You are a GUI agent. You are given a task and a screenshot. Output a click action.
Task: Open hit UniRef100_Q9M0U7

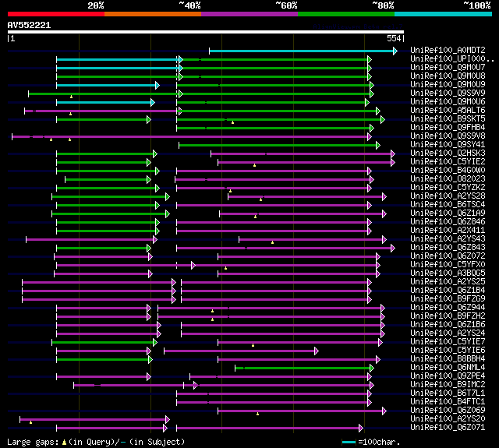(x=448, y=68)
